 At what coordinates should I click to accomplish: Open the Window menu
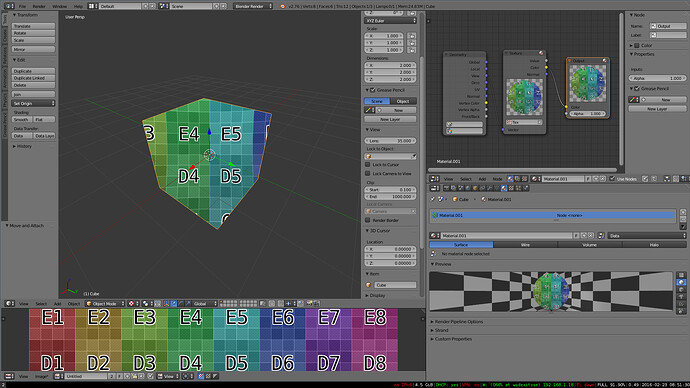(59, 6)
